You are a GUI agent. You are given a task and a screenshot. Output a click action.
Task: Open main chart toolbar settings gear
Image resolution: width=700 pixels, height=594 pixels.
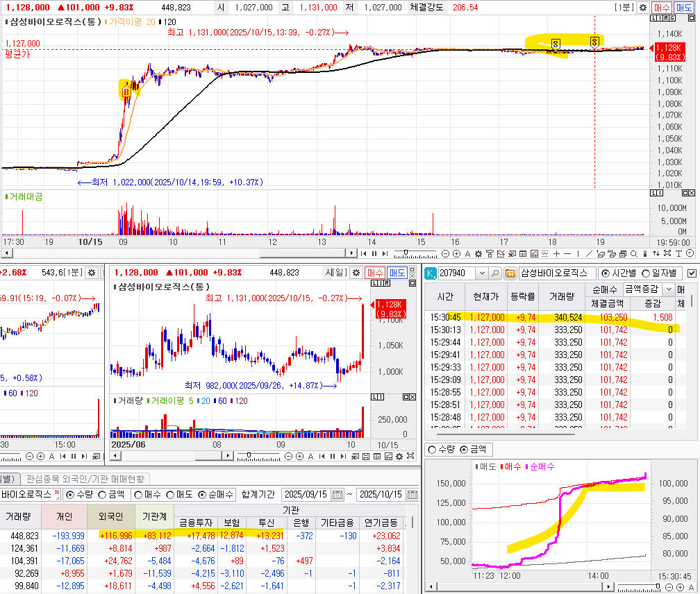tap(478, 254)
